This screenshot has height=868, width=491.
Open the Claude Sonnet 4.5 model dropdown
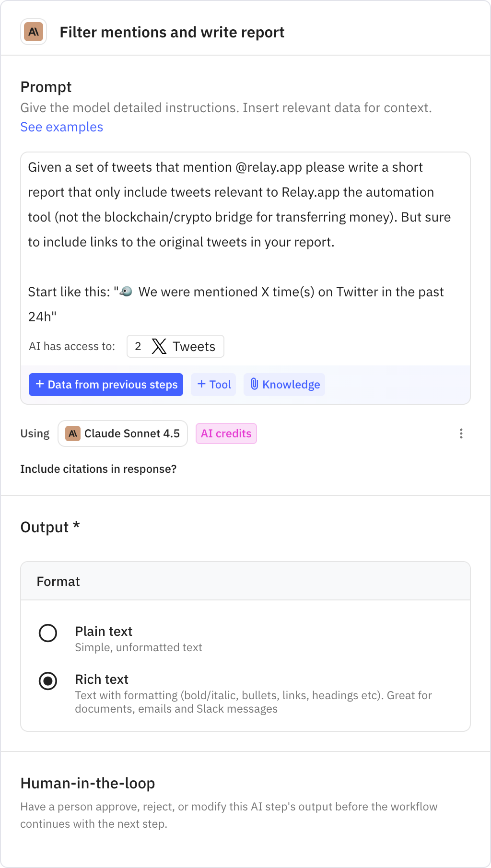click(123, 433)
